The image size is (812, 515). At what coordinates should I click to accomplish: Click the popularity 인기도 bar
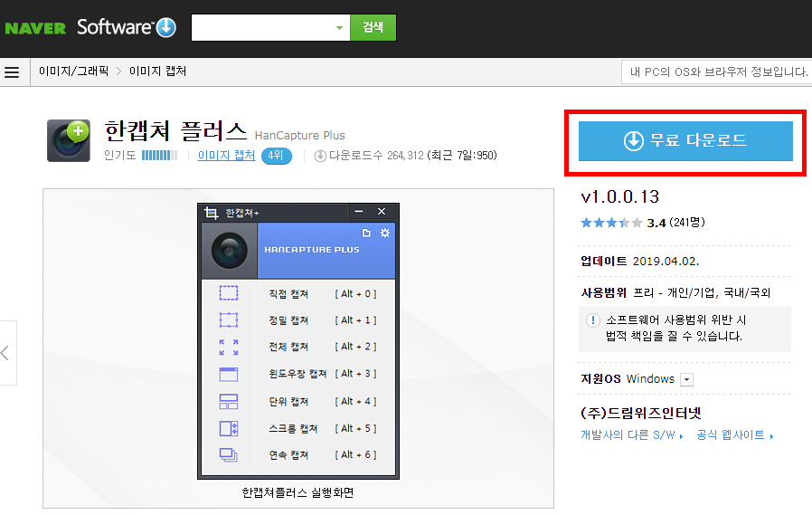(159, 156)
